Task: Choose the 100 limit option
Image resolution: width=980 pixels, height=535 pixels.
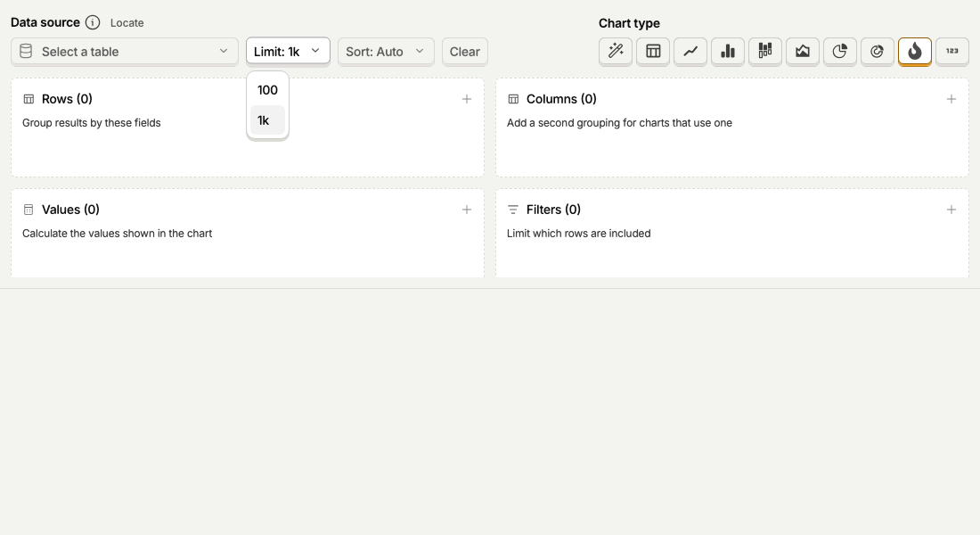Action: pos(267,90)
